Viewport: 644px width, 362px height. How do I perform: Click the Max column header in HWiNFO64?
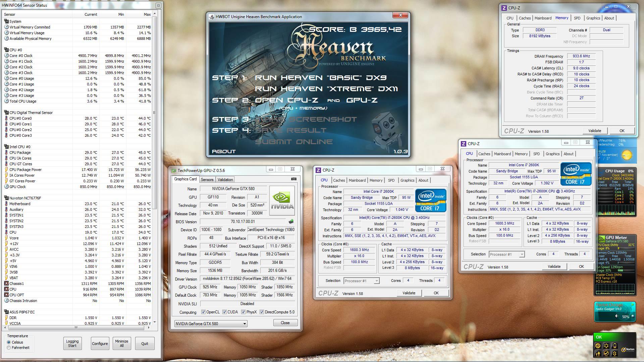tap(139, 14)
